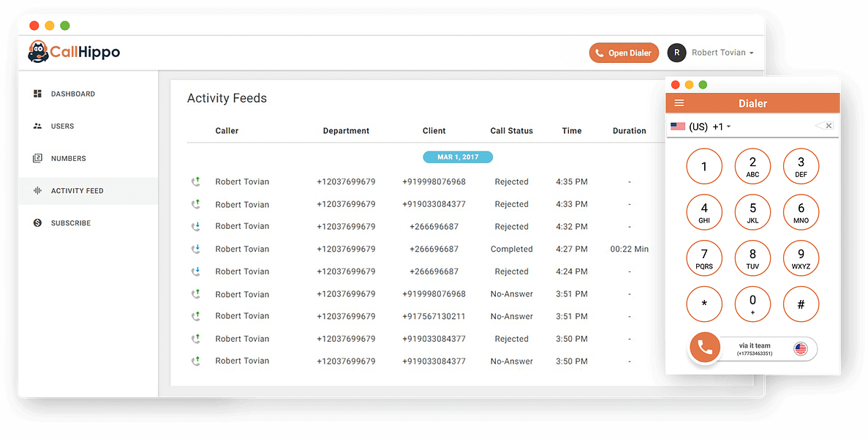The width and height of the screenshot is (868, 439).
Task: Click outgoing call icon for +919998076968 at 3:51 PM row
Action: [196, 293]
